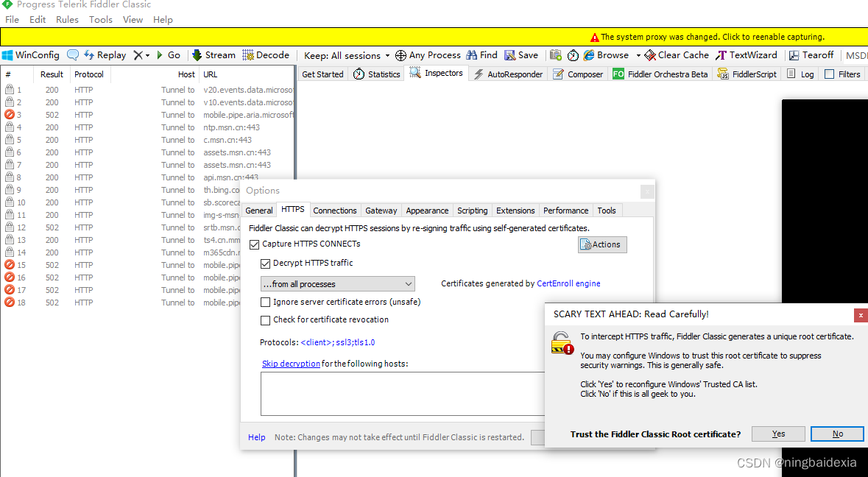Click the Skip decryption hosts text box
The image size is (868, 477).
(x=403, y=393)
